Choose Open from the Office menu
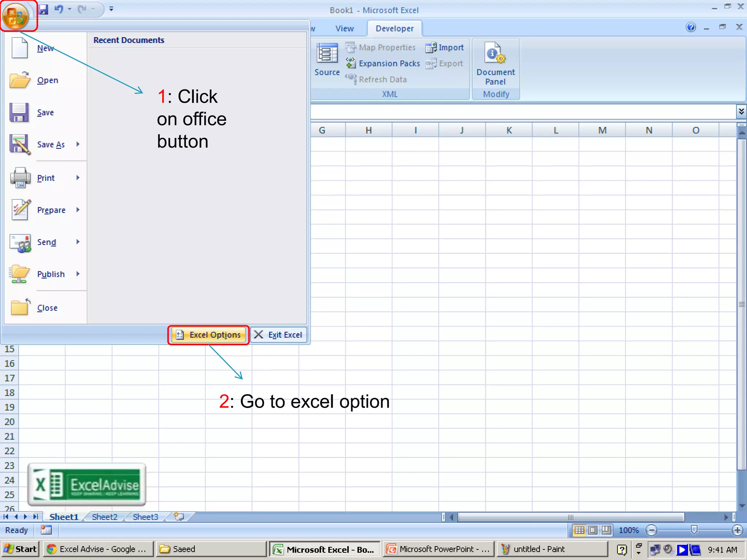This screenshot has width=747, height=560. (x=47, y=80)
